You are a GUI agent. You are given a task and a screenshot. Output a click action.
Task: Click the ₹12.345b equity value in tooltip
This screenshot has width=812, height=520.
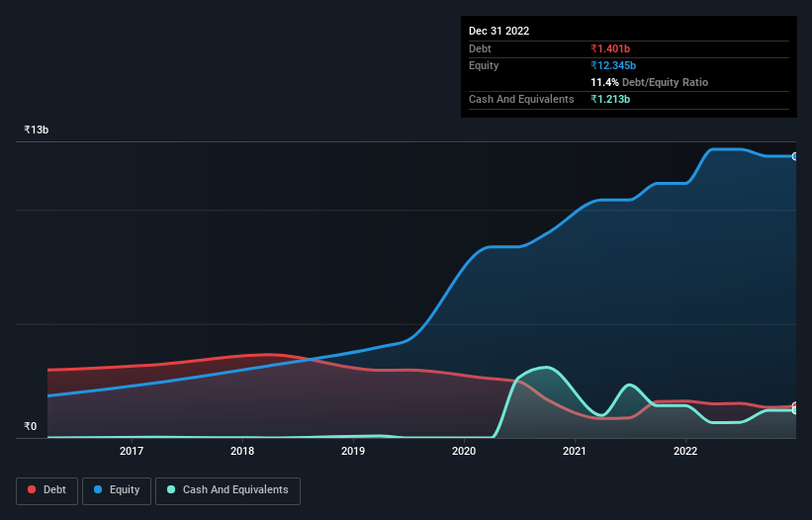click(x=613, y=65)
